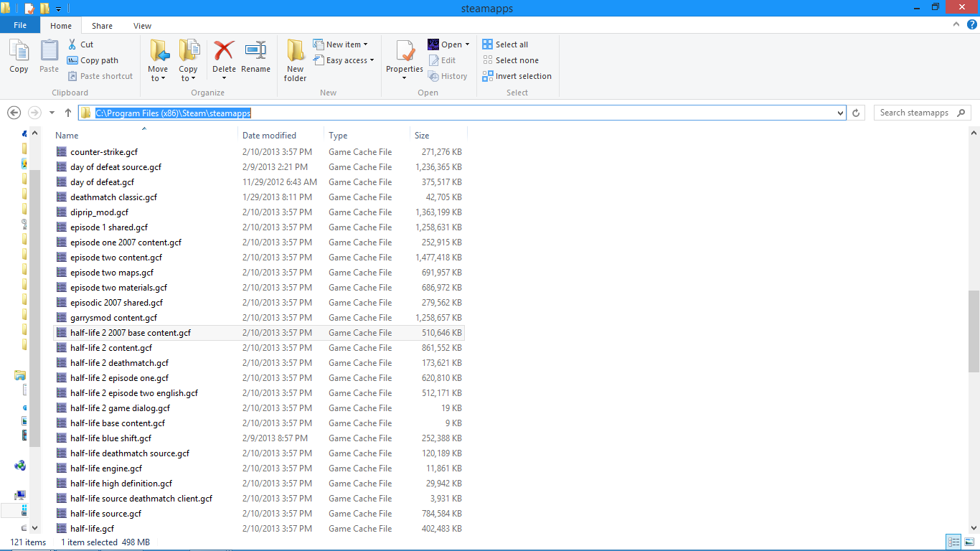Click the Paste shortcut command
The height and width of the screenshot is (551, 980).
click(x=100, y=76)
